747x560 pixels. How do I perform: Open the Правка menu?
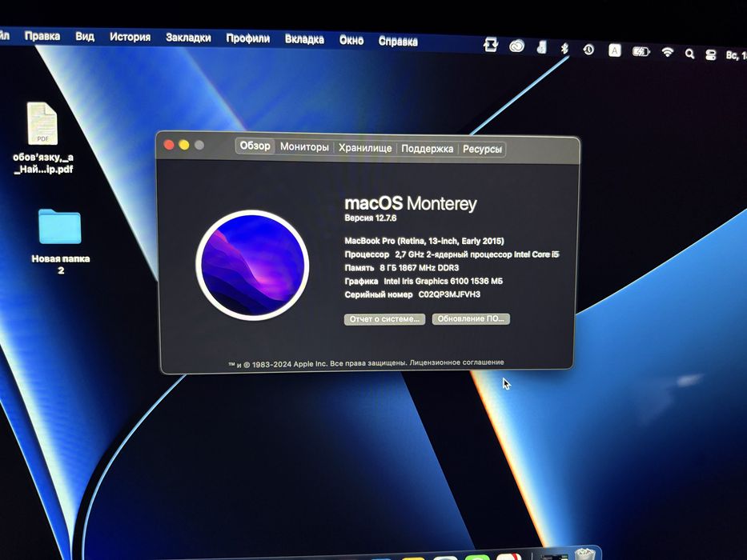click(42, 36)
